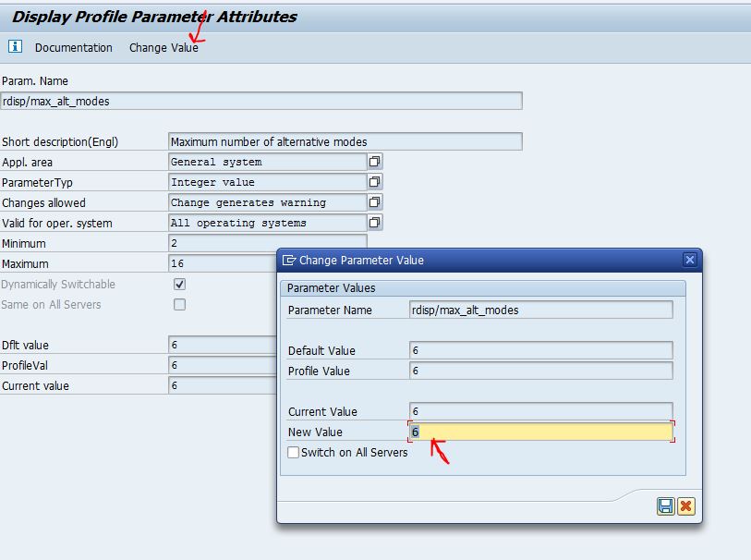Open the value help for Appl. area

(376, 161)
